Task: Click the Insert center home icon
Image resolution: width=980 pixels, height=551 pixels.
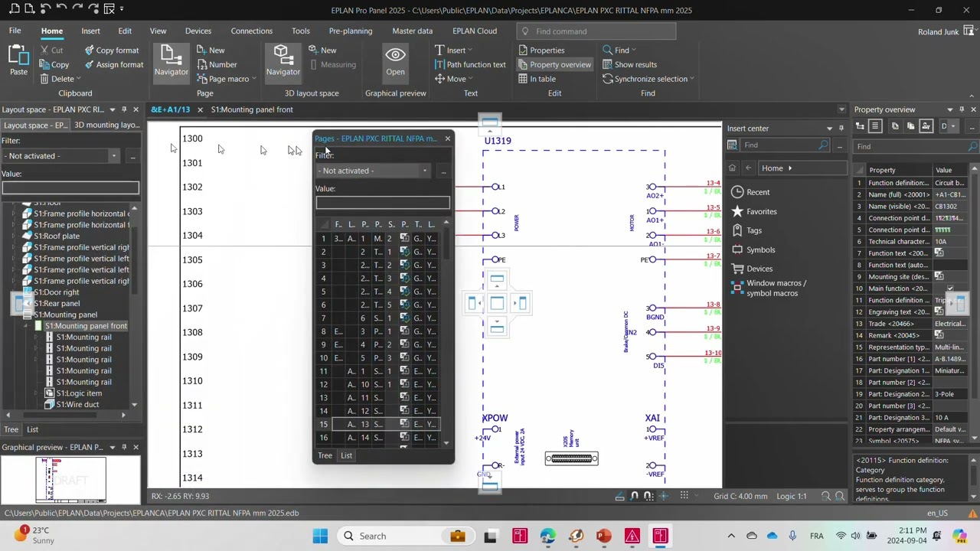Action: pyautogui.click(x=732, y=168)
